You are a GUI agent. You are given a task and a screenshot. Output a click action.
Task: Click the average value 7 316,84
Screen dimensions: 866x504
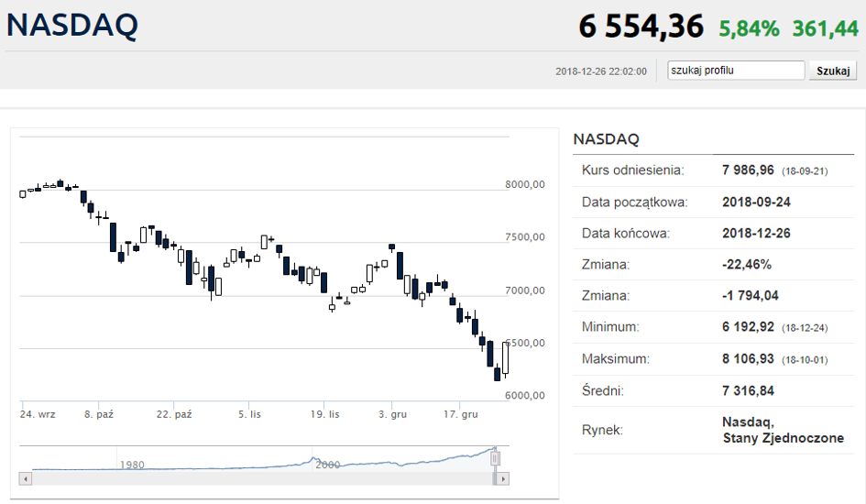[748, 391]
